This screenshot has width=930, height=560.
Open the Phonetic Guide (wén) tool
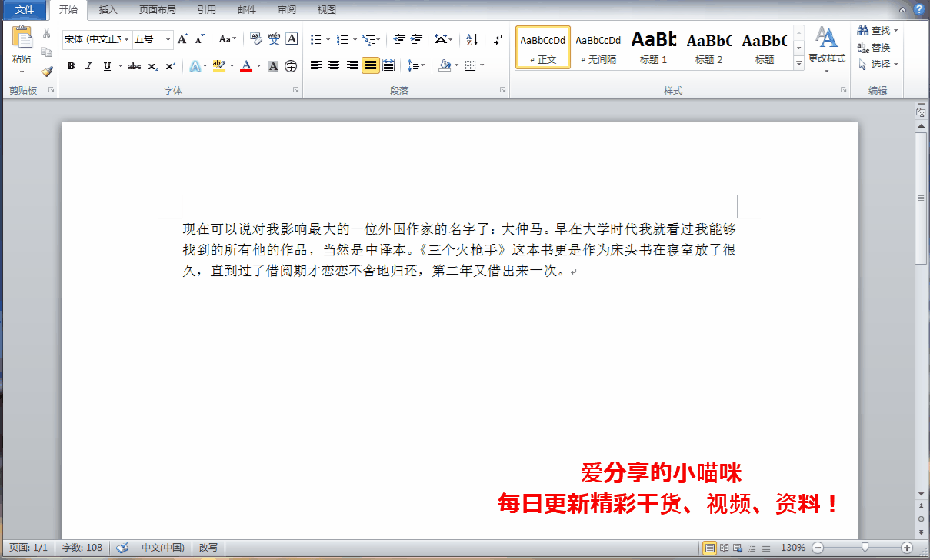point(274,39)
